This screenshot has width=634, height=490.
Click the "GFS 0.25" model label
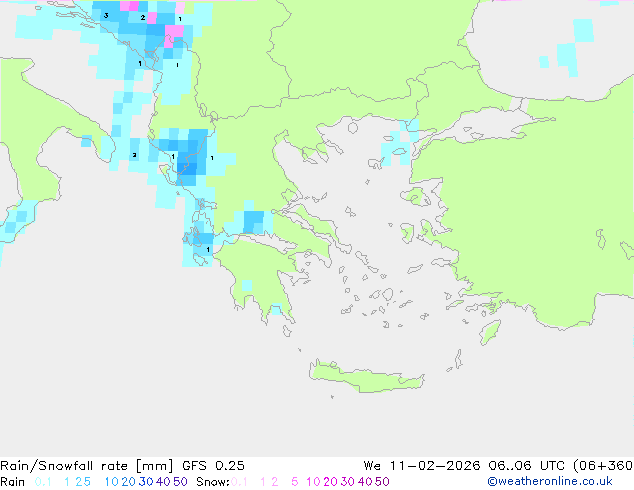pyautogui.click(x=213, y=466)
